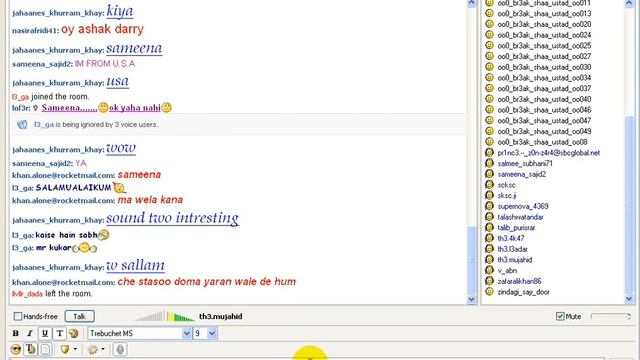Screen dimensions: 640x360
Task: Click the user list scroll down arrow
Action: coord(629,299)
